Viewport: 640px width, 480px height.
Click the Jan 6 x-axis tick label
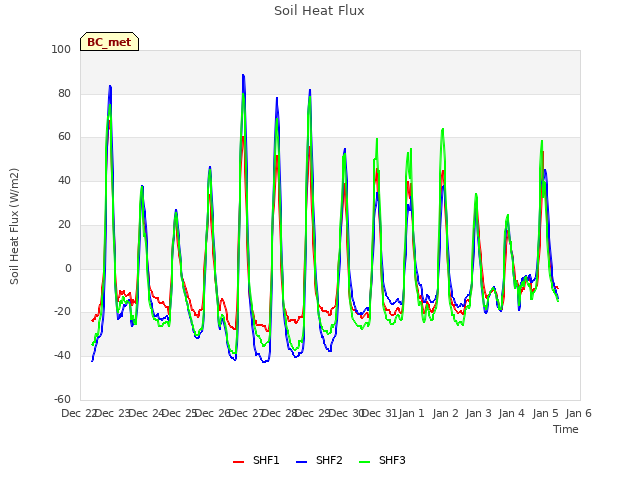(x=578, y=413)
